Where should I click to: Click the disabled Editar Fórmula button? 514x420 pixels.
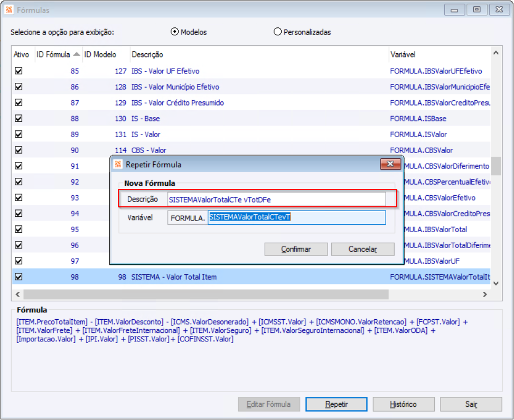[269, 404]
